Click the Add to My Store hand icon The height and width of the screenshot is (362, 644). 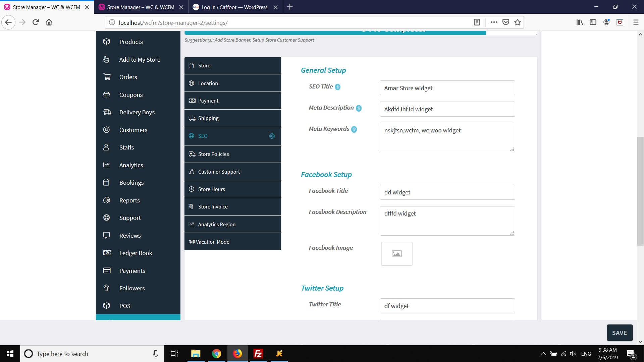[x=107, y=59]
